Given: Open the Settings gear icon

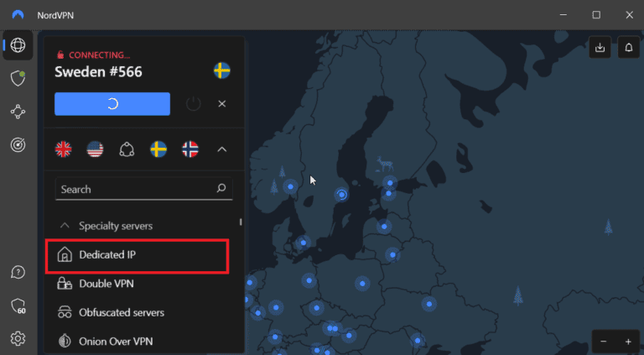Looking at the screenshot, I should (18, 338).
